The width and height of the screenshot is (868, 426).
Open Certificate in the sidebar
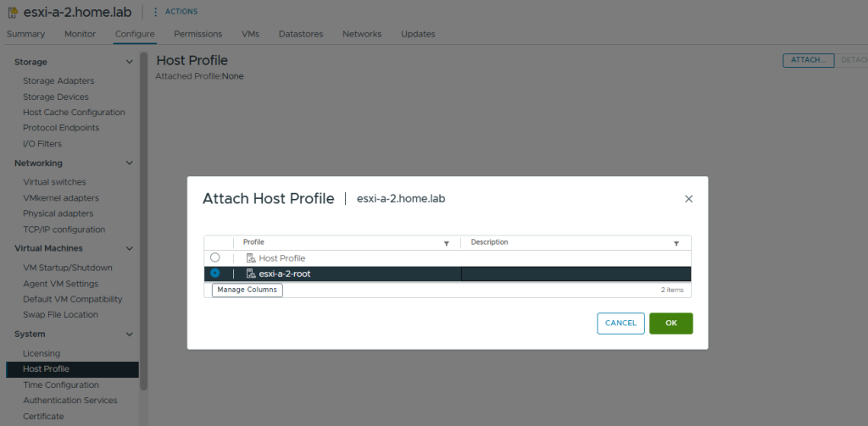(43, 417)
